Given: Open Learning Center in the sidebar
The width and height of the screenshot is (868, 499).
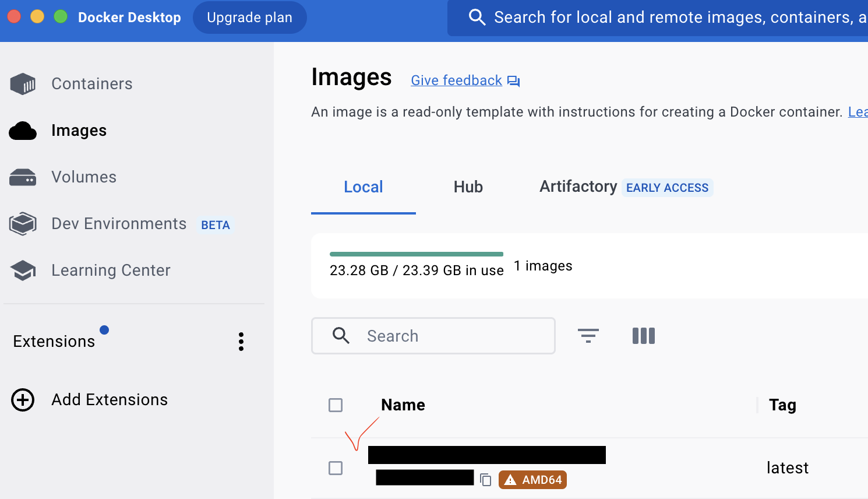Looking at the screenshot, I should 111,270.
